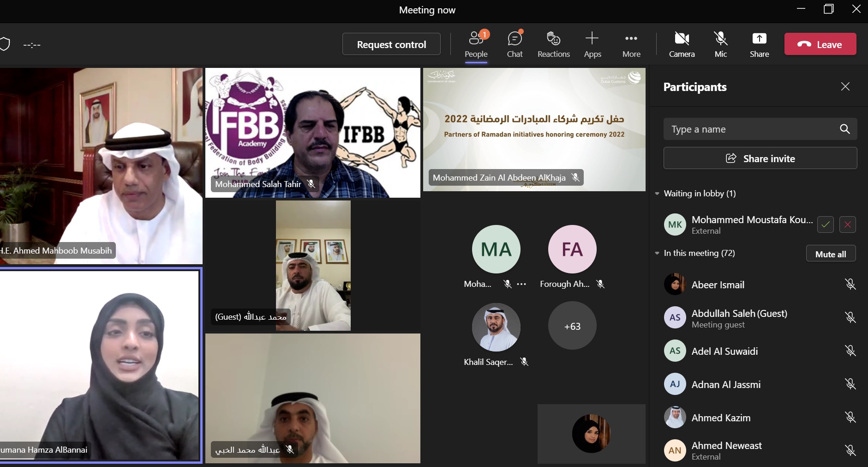Collapse the Waiting in lobby section

pyautogui.click(x=657, y=194)
